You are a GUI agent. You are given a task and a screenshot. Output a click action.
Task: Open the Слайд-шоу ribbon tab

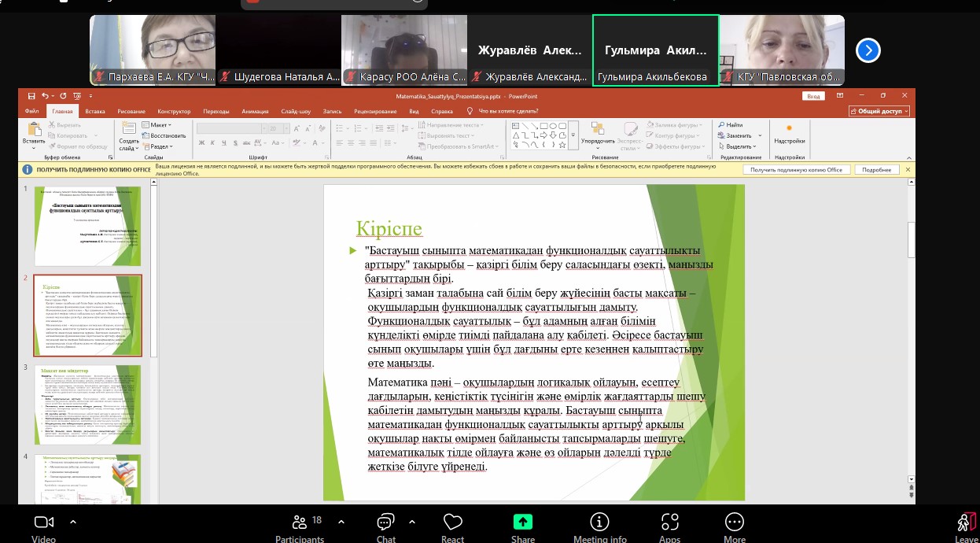point(296,112)
